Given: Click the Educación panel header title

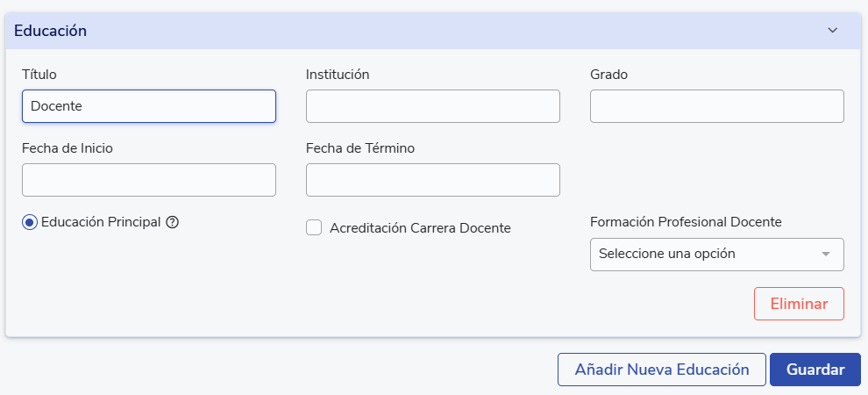Looking at the screenshot, I should [x=50, y=31].
